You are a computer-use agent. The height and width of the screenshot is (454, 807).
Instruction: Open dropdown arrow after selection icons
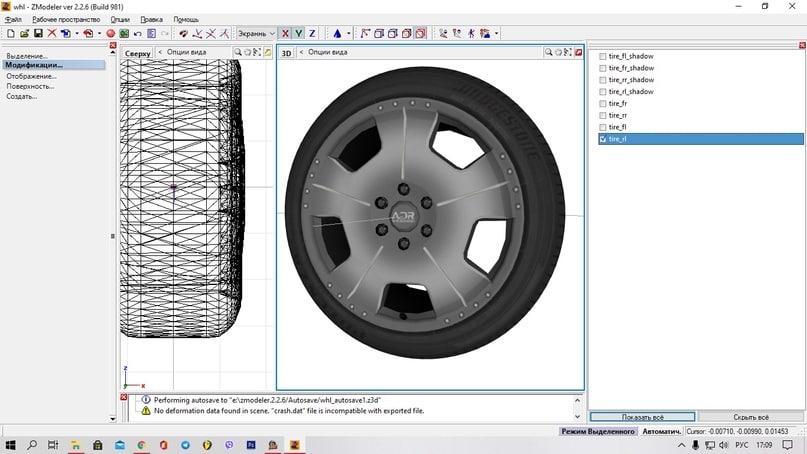tap(496, 33)
